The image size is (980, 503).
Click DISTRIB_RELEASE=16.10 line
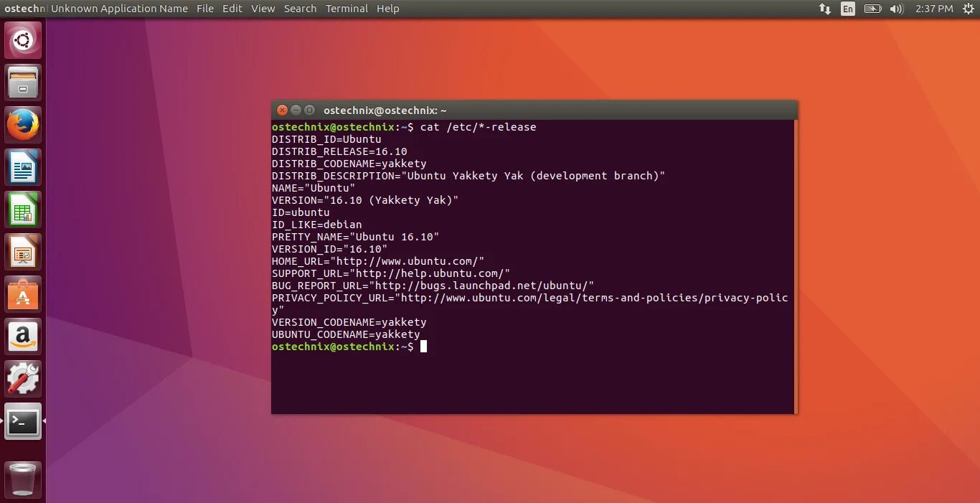[x=339, y=151]
